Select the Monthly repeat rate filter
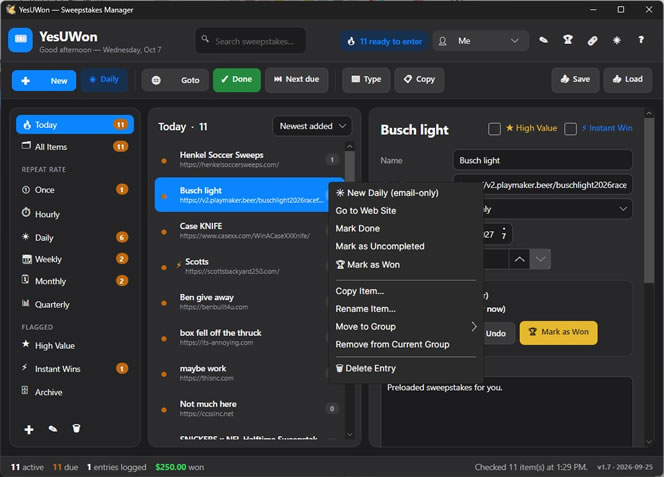This screenshot has width=664, height=477. [75, 281]
